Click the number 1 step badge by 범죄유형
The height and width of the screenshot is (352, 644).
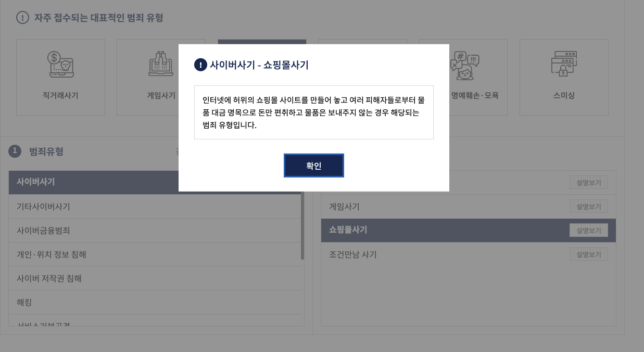tap(15, 152)
